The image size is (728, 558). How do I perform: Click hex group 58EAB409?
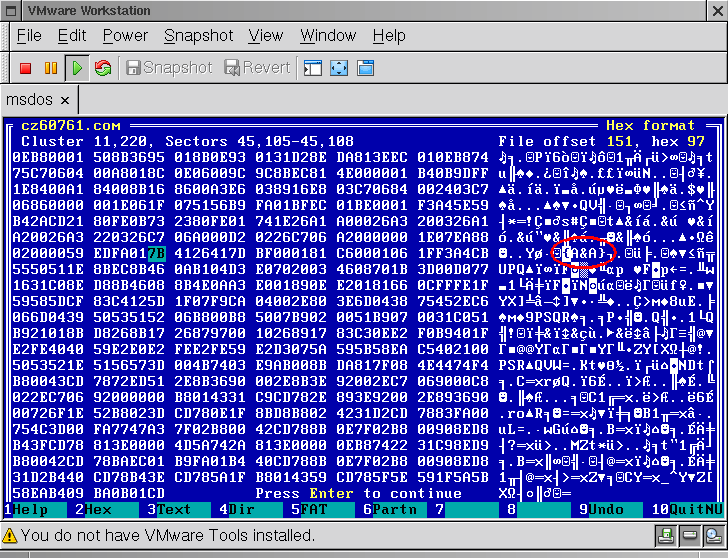coord(48,493)
